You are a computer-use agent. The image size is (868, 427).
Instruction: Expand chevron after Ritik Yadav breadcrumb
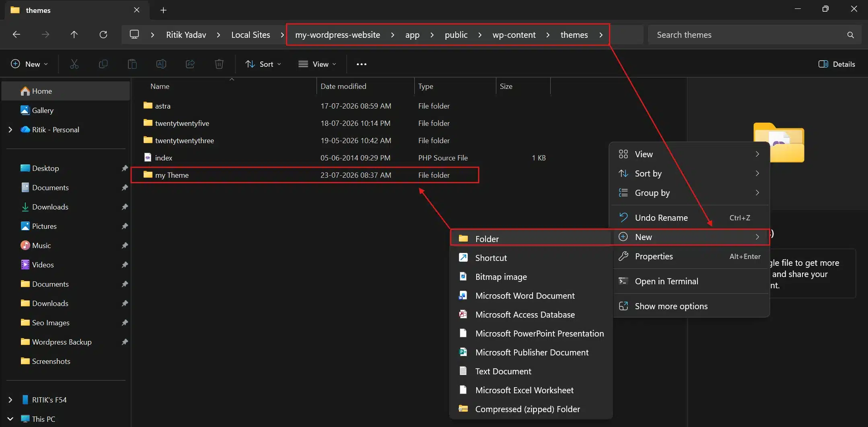[x=218, y=35]
